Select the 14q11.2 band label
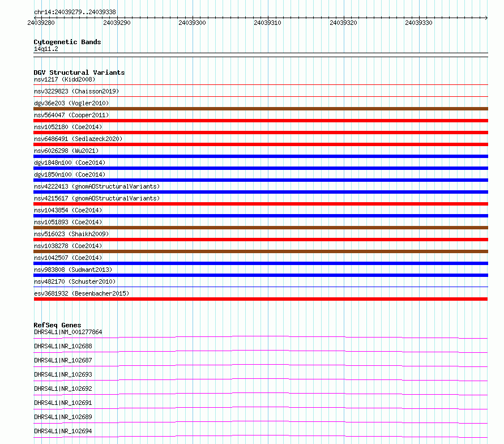The width and height of the screenshot is (504, 444). point(46,49)
